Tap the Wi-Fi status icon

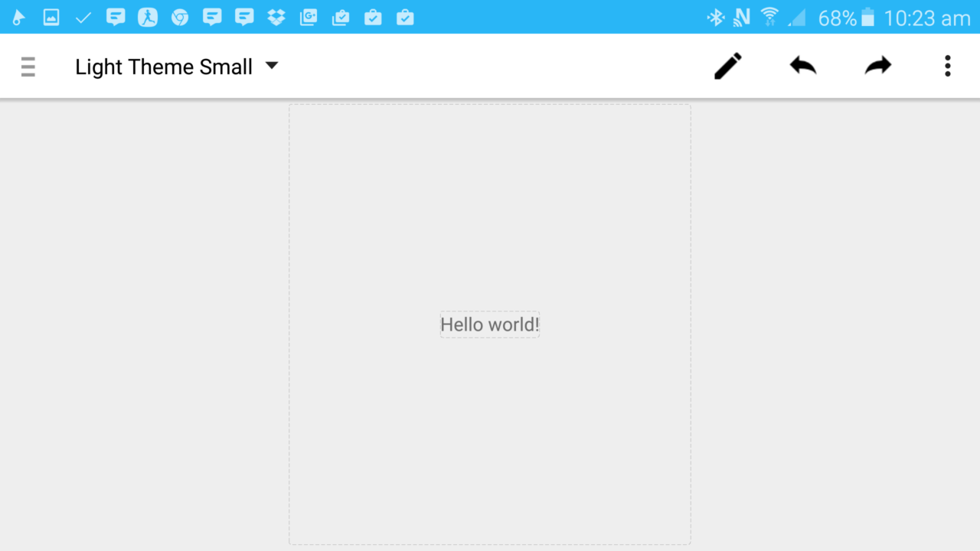point(769,17)
